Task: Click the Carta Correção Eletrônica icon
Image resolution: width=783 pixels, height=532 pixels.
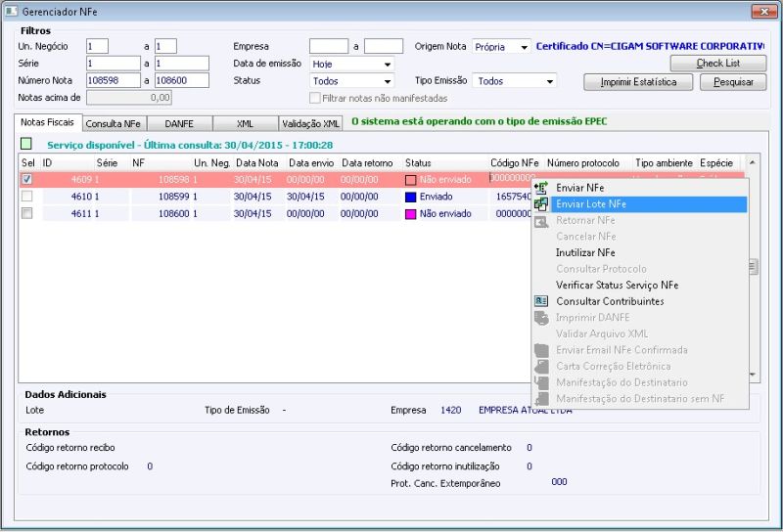Action: point(541,367)
